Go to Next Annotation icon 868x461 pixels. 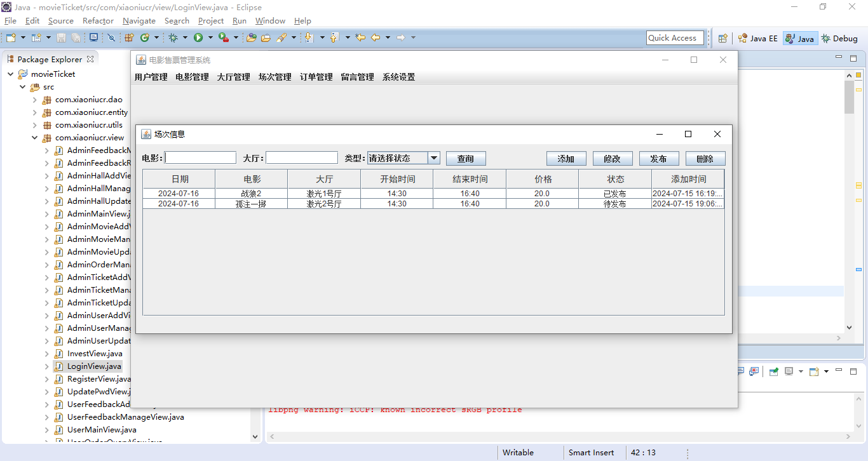(x=309, y=37)
